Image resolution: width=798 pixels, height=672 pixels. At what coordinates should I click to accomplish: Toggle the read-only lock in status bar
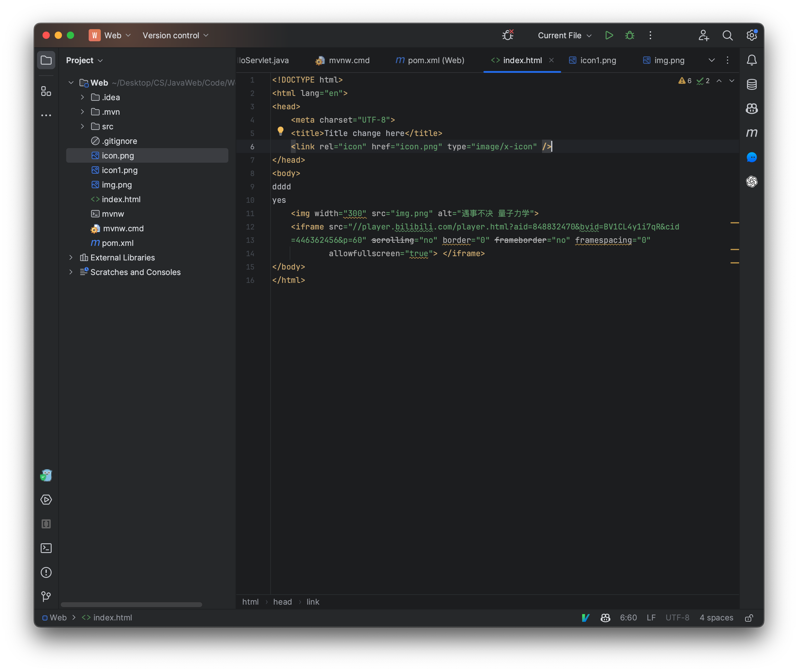coord(749,618)
